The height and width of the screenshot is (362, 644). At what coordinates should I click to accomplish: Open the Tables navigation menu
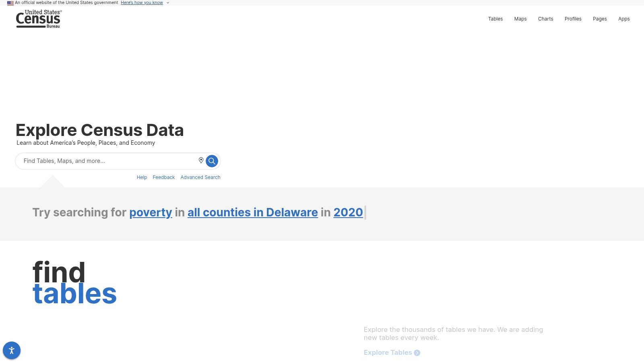495,19
